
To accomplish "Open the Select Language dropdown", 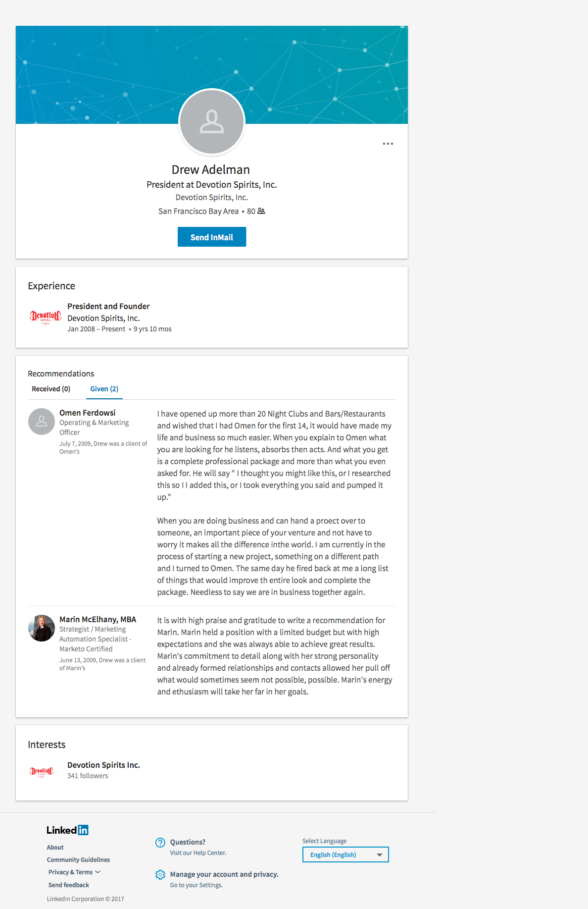I will 345,855.
